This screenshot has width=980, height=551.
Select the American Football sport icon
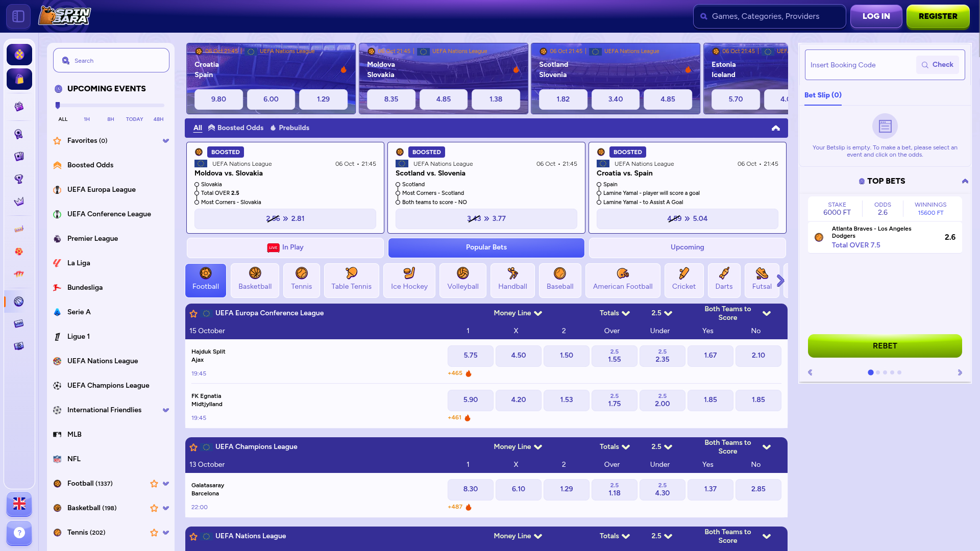coord(623,280)
